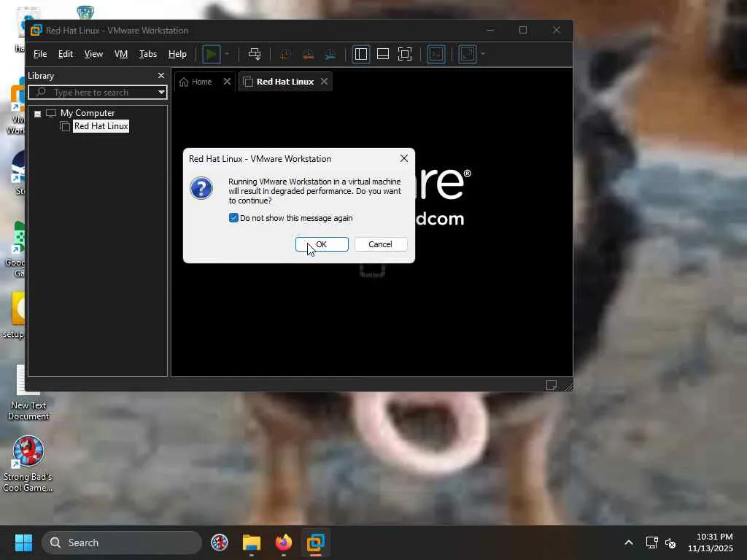The height and width of the screenshot is (560, 747).
Task: Open the power options dropdown arrow
Action: (228, 54)
